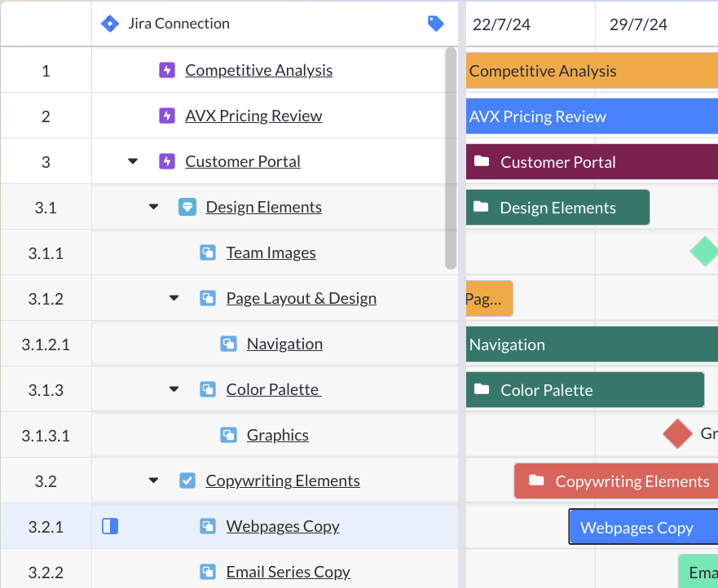Collapse the Design Elements group
This screenshot has width=718, height=588.
click(153, 207)
